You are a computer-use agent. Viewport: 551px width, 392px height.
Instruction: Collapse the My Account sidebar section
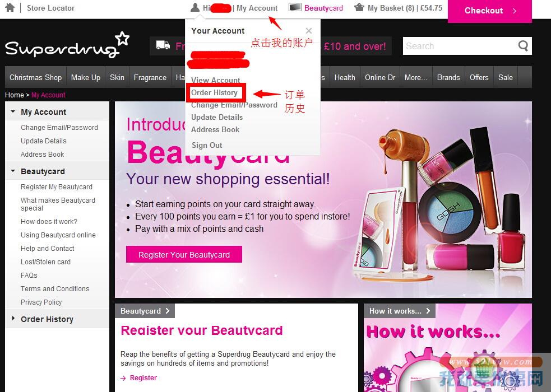[13, 111]
